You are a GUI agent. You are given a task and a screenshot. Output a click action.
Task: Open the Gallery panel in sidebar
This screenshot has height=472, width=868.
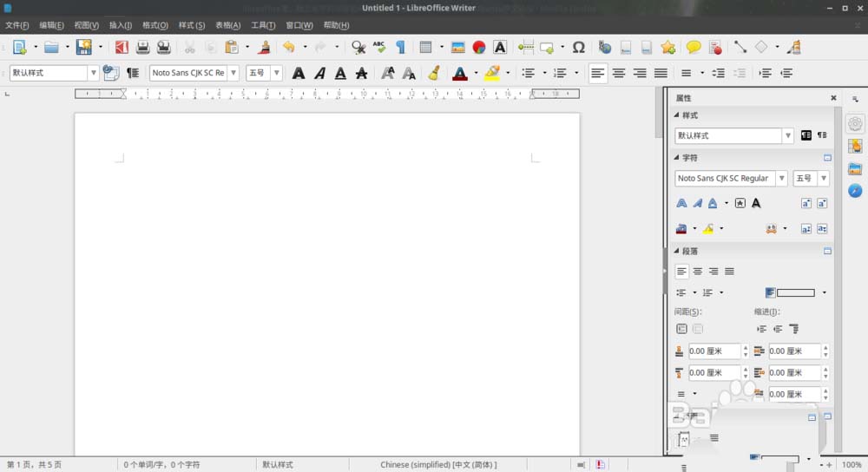pyautogui.click(x=855, y=168)
